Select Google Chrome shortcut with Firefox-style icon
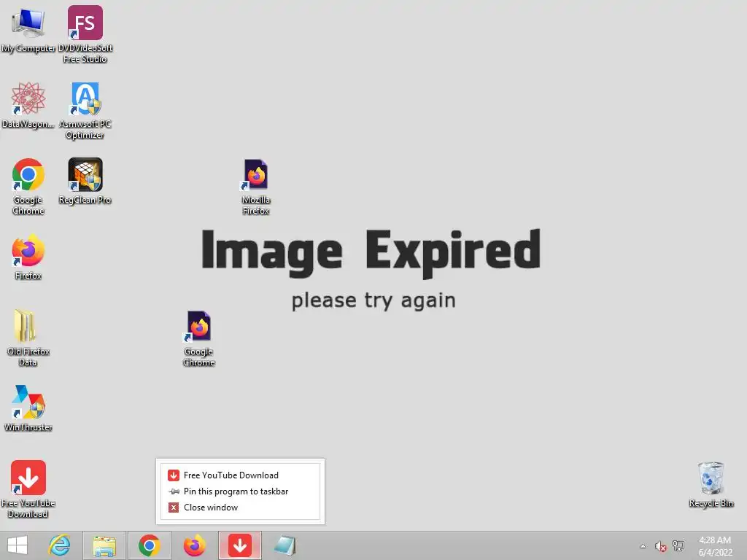 coord(198,338)
